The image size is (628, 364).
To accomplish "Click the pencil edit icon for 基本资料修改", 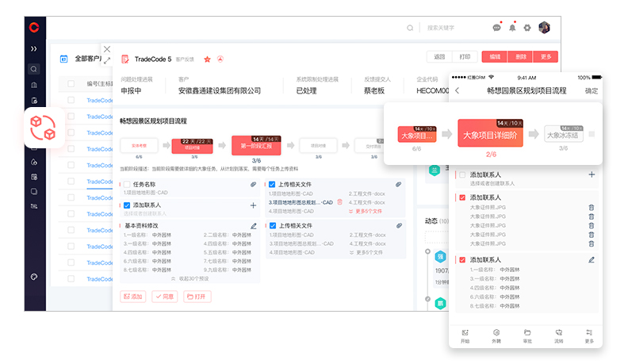I will click(x=254, y=226).
